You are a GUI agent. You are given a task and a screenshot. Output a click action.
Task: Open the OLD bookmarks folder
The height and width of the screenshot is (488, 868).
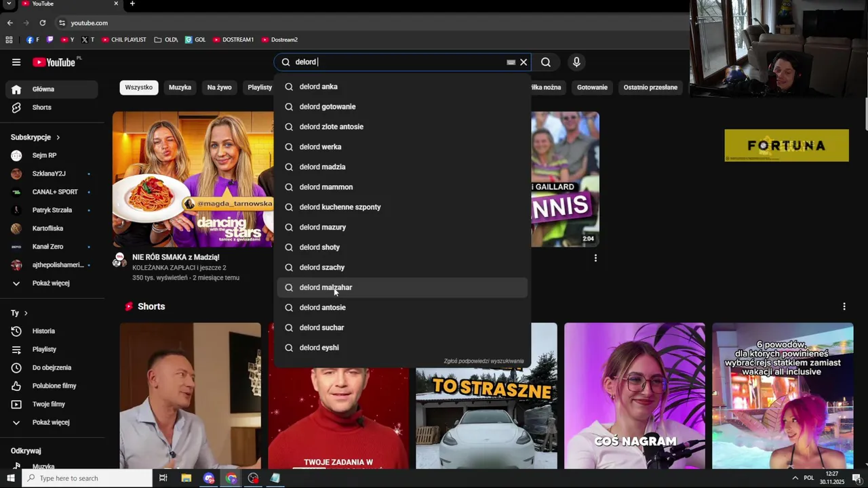coord(166,40)
